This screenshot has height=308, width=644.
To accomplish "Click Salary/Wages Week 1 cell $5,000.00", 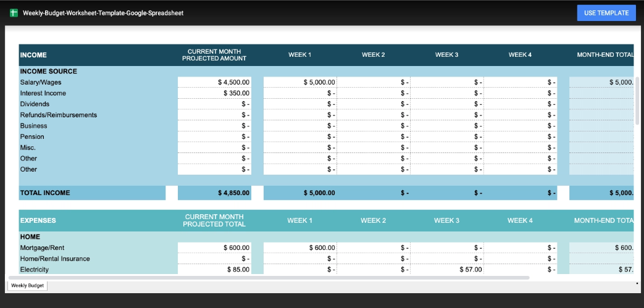I will pos(300,82).
